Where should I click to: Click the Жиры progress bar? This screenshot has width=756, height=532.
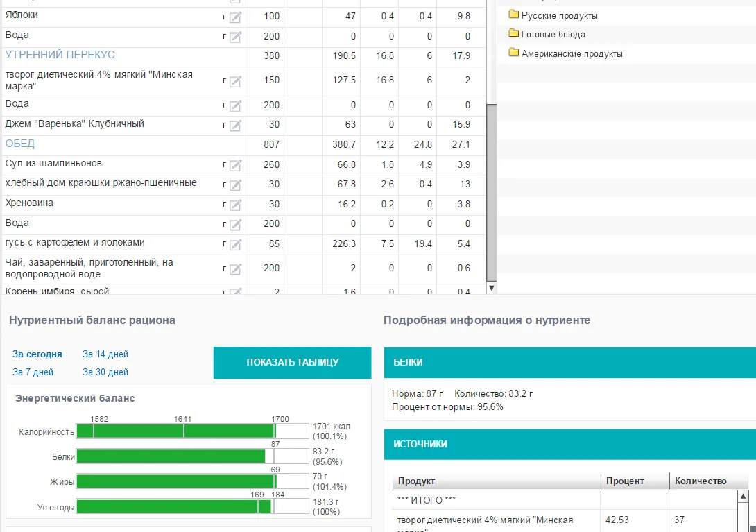pyautogui.click(x=192, y=481)
